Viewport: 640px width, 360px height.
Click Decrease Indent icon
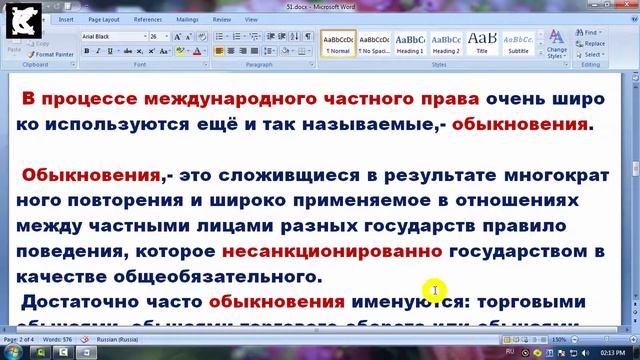(x=270, y=36)
